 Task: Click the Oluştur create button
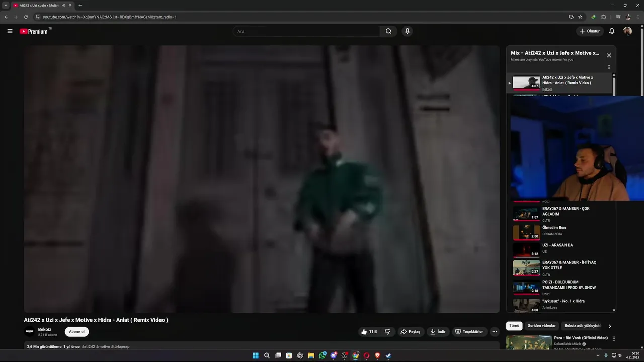(x=590, y=31)
